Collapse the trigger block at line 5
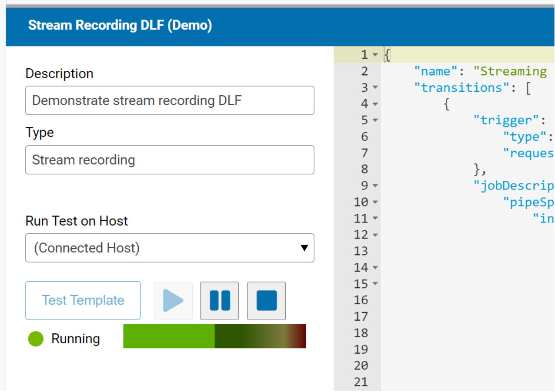555x392 pixels. click(375, 120)
